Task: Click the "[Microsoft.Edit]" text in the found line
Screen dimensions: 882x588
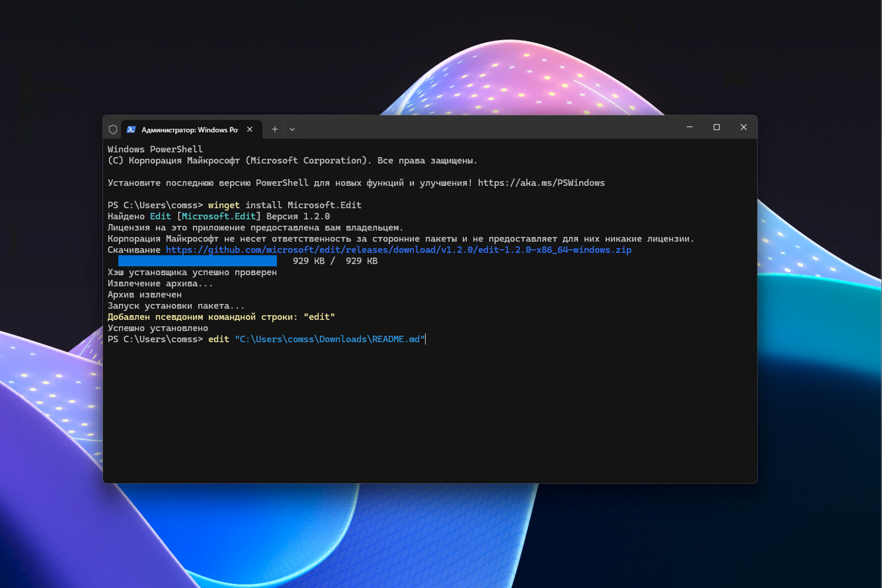Action: 219,216
